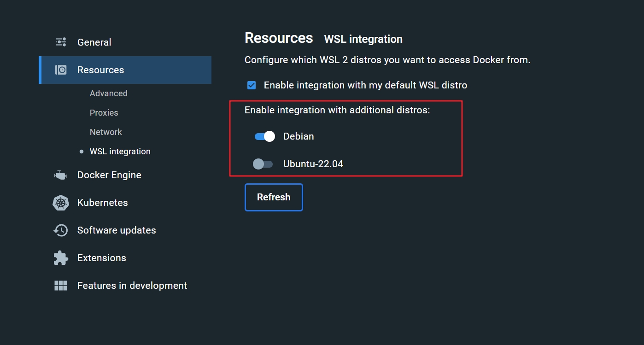
Task: Open Docker Engine settings
Action: coord(109,175)
